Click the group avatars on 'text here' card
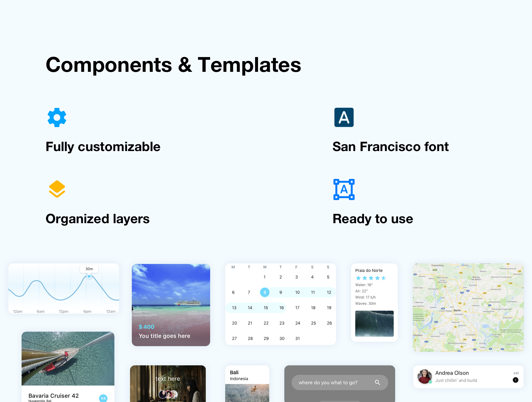The width and height of the screenshot is (532, 402). pos(168,394)
